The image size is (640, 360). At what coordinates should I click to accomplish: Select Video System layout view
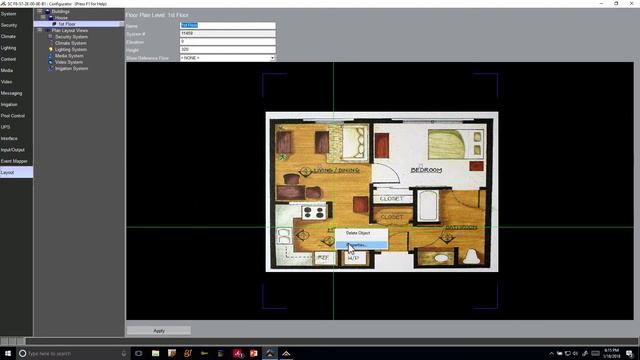click(69, 62)
